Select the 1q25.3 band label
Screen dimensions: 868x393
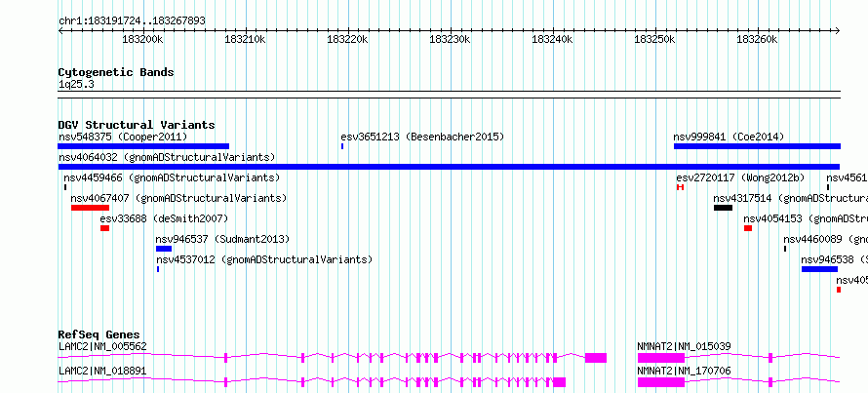[76, 84]
